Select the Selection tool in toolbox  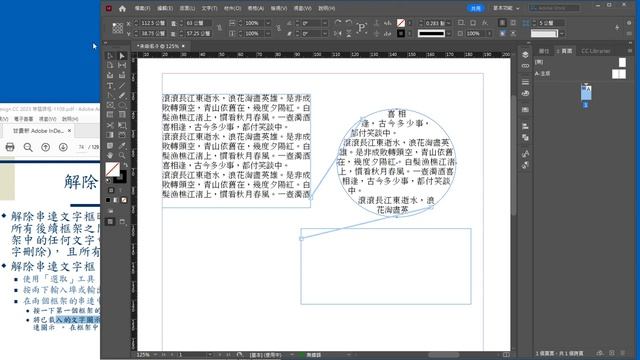coord(110,56)
